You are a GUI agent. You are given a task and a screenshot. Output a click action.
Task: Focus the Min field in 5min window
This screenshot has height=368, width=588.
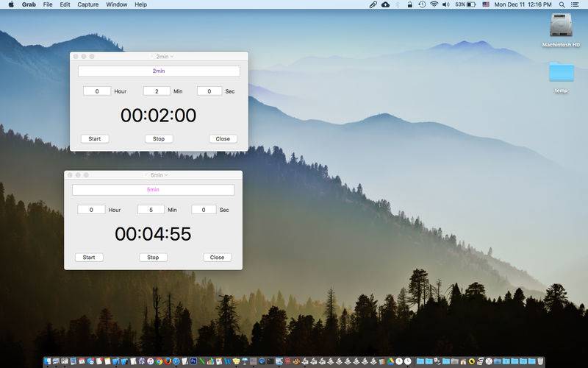click(151, 210)
